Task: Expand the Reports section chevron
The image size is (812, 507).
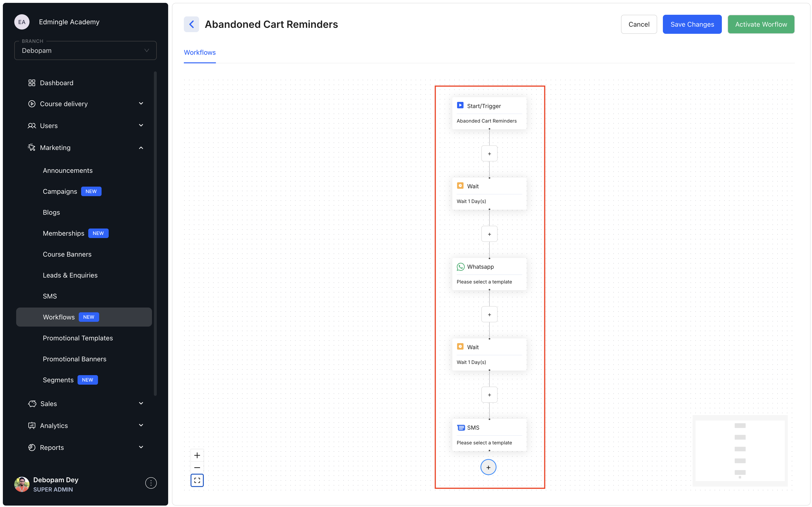Action: (x=141, y=447)
